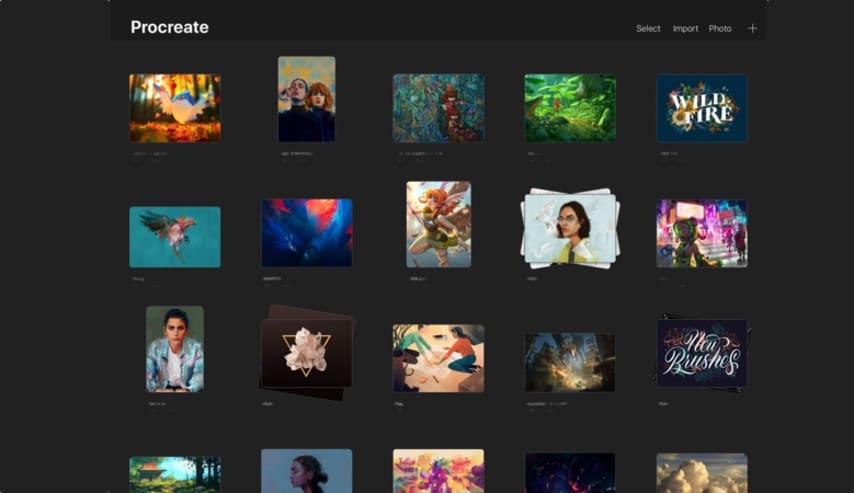Open the New Brushes lettering stack
Screen dimensions: 854x493
701,354
